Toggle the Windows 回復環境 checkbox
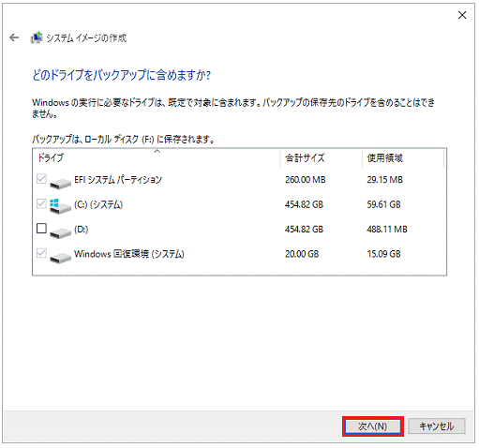The width and height of the screenshot is (479, 448). pyautogui.click(x=41, y=253)
